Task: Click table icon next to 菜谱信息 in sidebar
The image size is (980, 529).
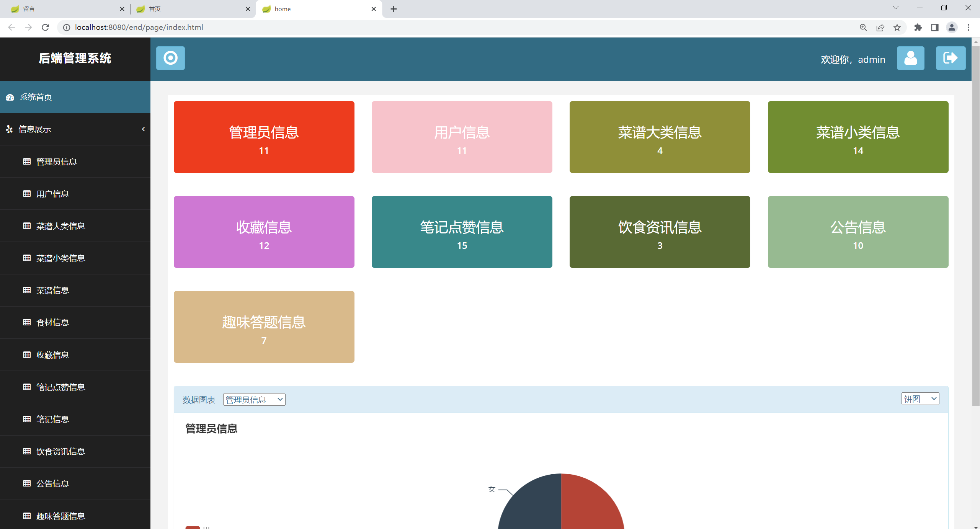Action: (27, 290)
